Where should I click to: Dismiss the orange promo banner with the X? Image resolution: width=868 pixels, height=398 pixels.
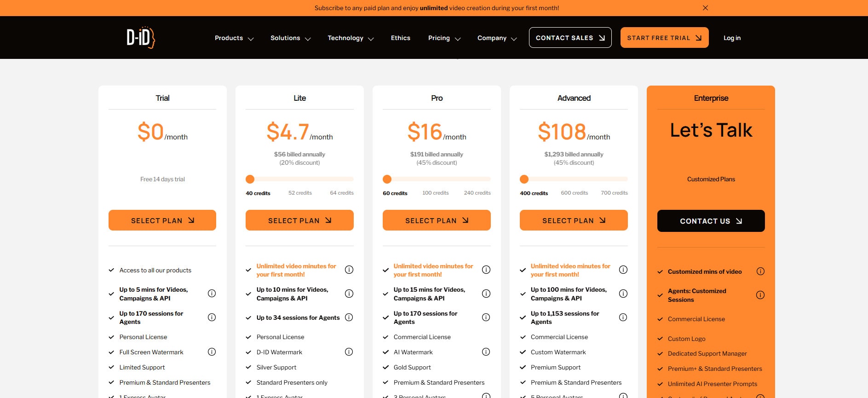click(705, 8)
